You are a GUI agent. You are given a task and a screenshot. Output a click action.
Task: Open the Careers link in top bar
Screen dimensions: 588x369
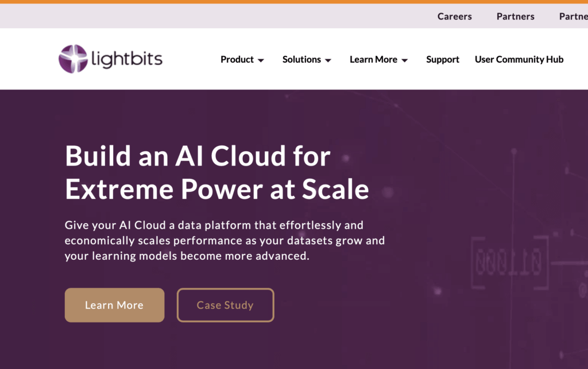[454, 16]
